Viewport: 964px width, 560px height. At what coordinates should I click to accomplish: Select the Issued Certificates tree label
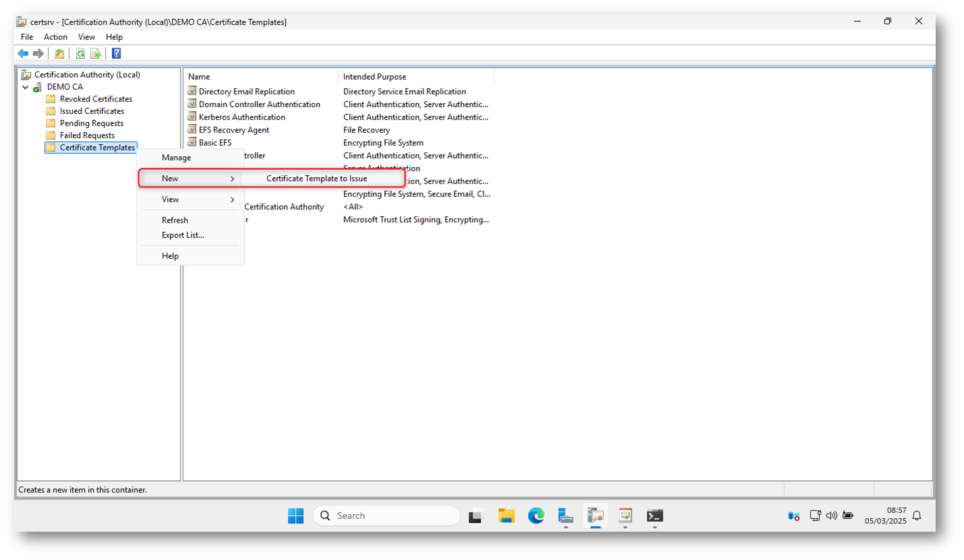[x=92, y=111]
